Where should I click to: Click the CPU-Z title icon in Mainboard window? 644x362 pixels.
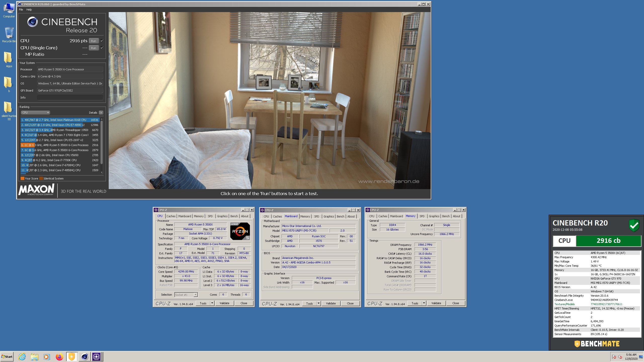(262, 210)
